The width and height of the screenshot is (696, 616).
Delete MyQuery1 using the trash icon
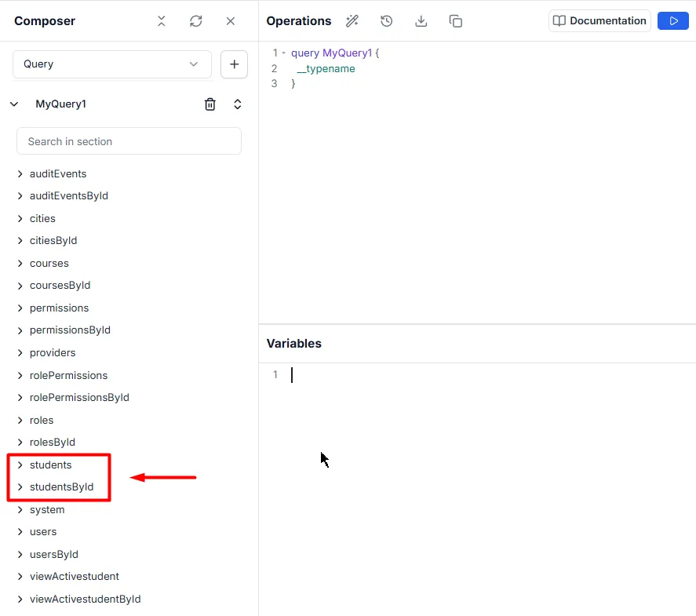210,104
